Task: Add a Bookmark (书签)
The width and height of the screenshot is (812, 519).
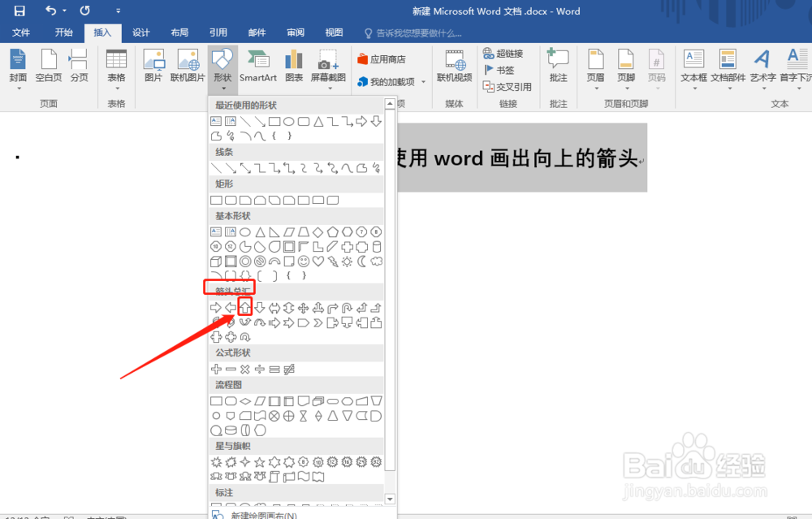Action: (x=499, y=69)
